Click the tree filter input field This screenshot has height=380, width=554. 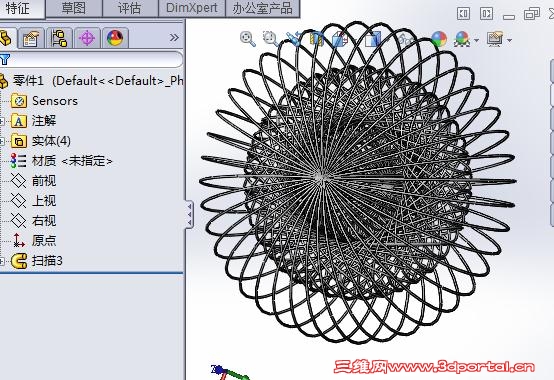(95, 59)
